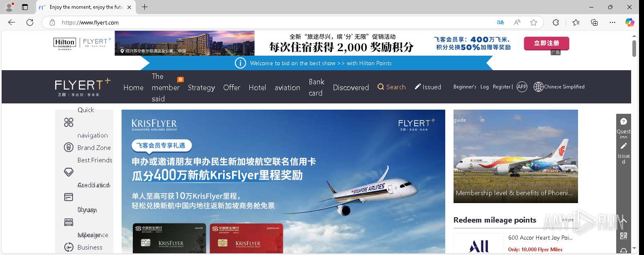The height and width of the screenshot is (255, 644).
Task: Add page to favorites star icon
Action: click(x=534, y=22)
